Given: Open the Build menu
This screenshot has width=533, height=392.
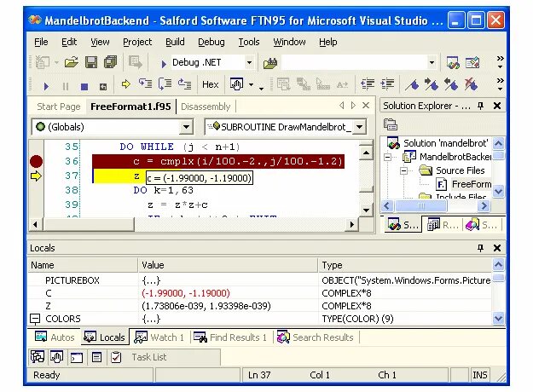Looking at the screenshot, I should tap(175, 42).
